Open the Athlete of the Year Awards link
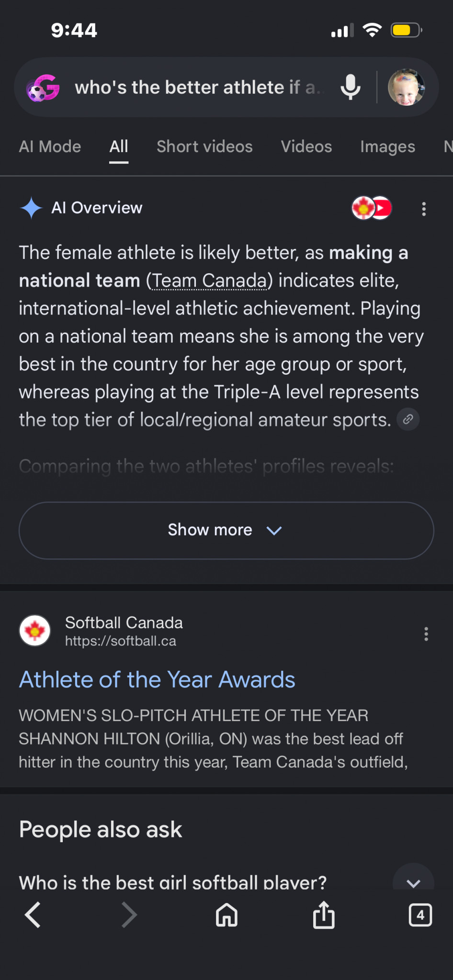Image resolution: width=453 pixels, height=980 pixels. point(157,679)
